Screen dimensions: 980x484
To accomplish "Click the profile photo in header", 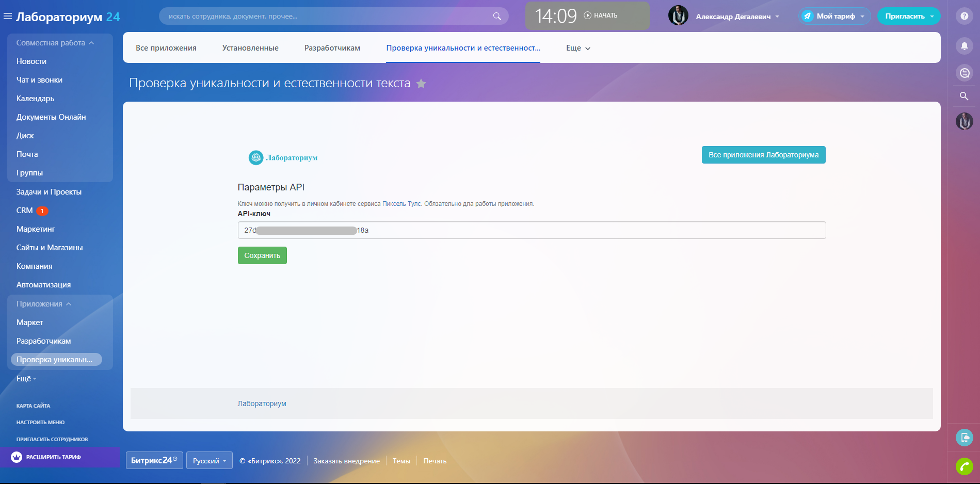I will [x=678, y=15].
